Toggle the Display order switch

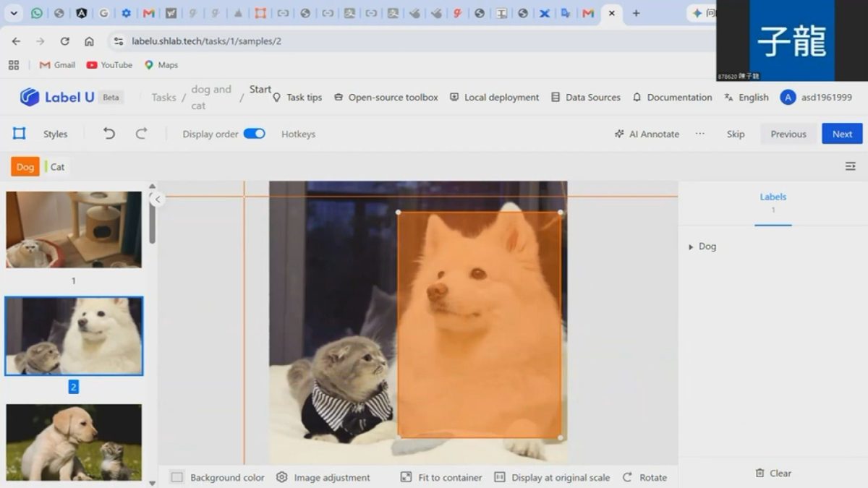point(254,134)
